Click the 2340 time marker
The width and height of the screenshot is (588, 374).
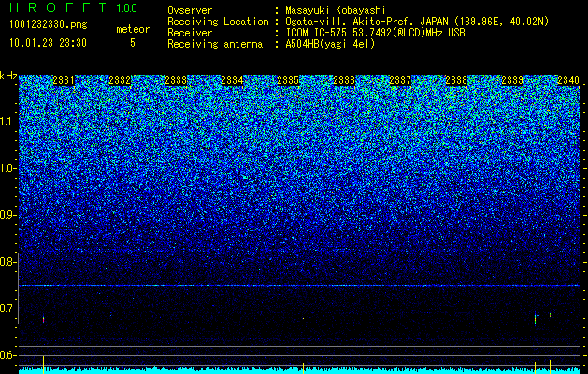pyautogui.click(x=568, y=80)
